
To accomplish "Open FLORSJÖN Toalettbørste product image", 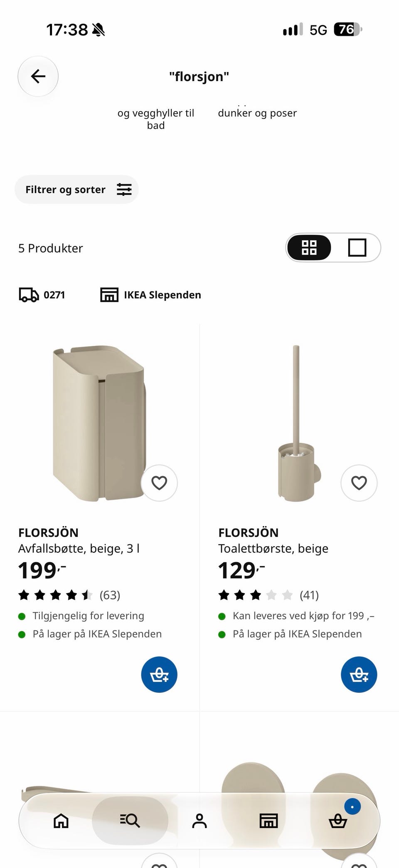I will (297, 423).
